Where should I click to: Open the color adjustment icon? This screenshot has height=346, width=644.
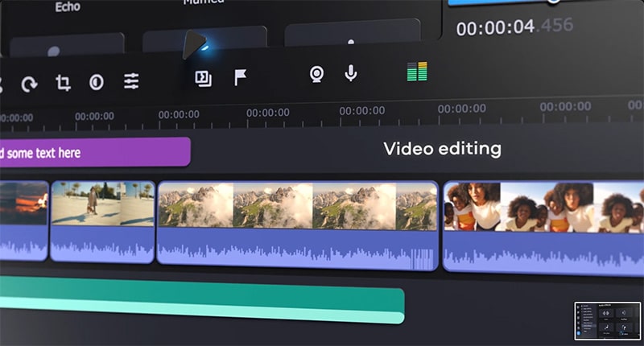(97, 82)
